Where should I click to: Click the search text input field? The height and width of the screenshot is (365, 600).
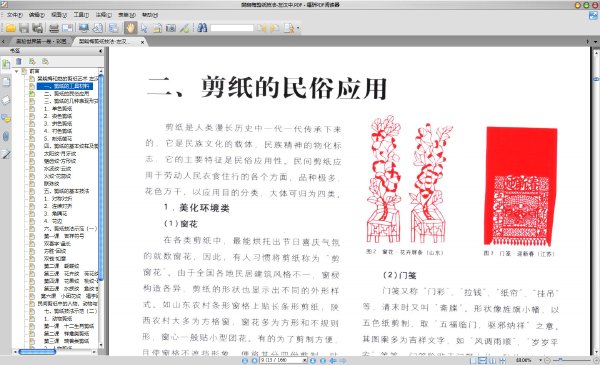tap(232, 28)
